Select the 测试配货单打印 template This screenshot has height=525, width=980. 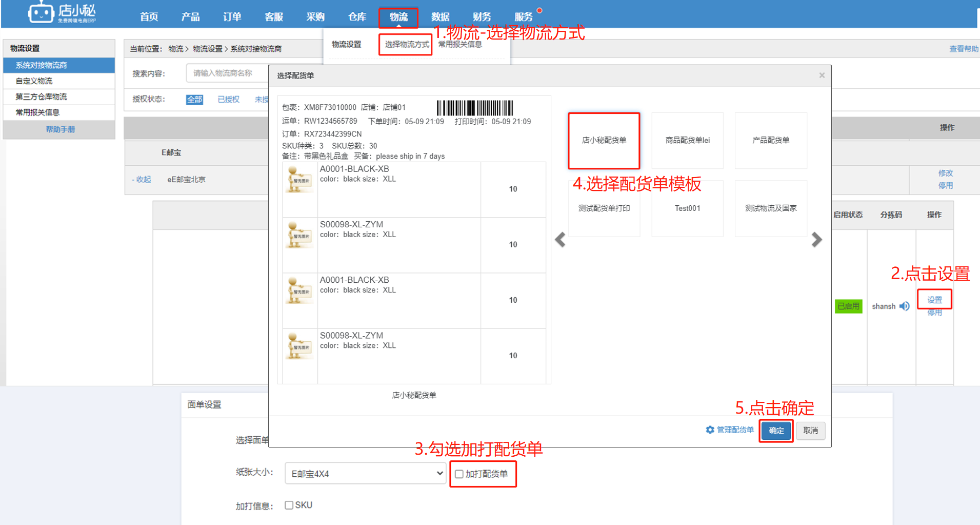[x=604, y=208]
